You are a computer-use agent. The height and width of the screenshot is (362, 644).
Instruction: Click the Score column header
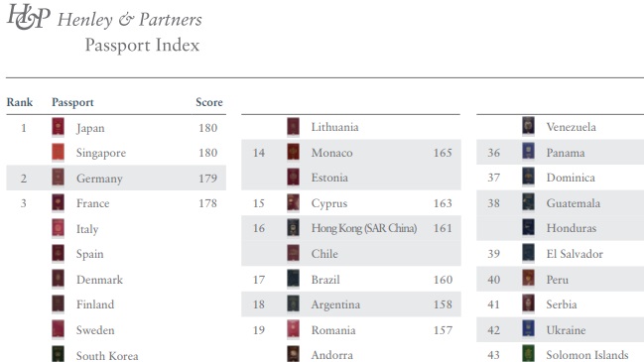pos(209,102)
